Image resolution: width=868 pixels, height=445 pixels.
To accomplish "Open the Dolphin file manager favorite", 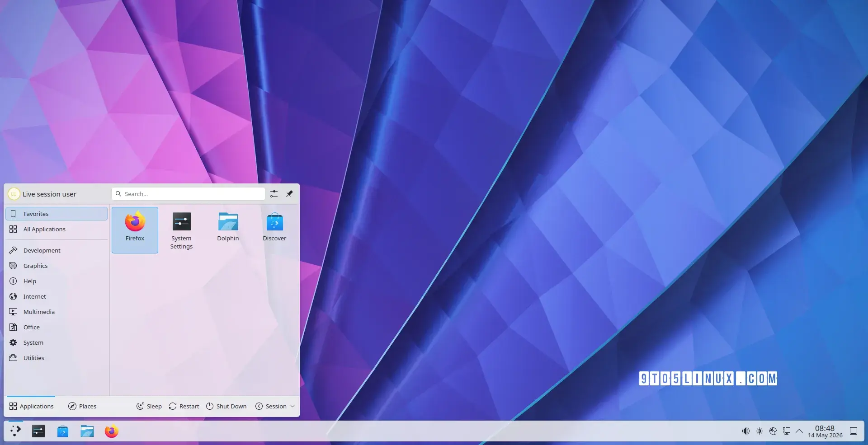I will [x=228, y=230].
